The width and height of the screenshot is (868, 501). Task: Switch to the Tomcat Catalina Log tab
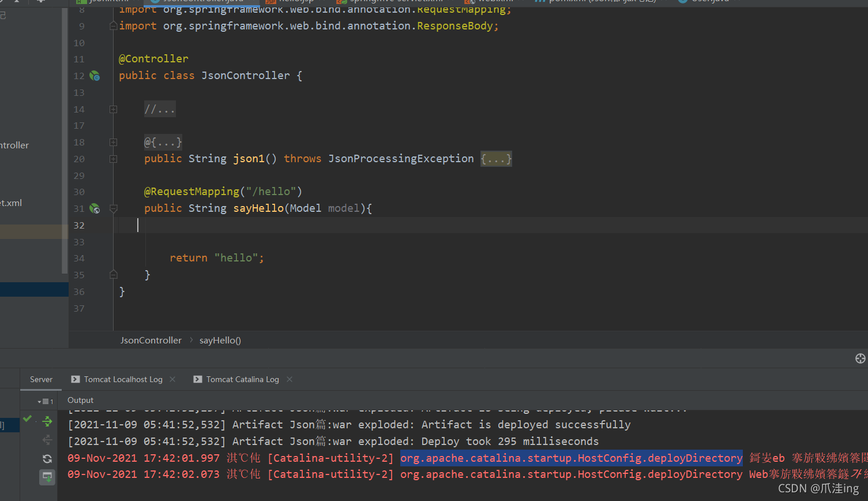point(242,379)
